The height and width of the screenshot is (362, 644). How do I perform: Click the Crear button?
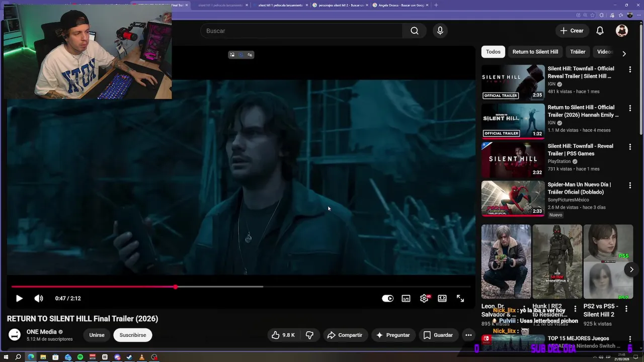[572, 31]
